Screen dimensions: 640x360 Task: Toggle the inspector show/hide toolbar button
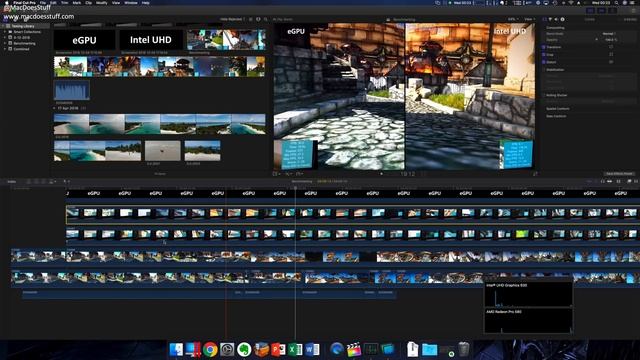[612, 11]
